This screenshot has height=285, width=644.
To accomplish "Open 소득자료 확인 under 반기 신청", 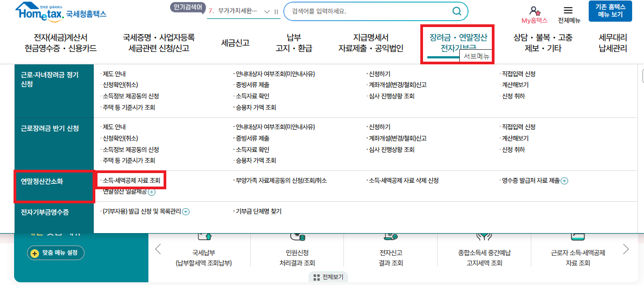I will coord(251,149).
